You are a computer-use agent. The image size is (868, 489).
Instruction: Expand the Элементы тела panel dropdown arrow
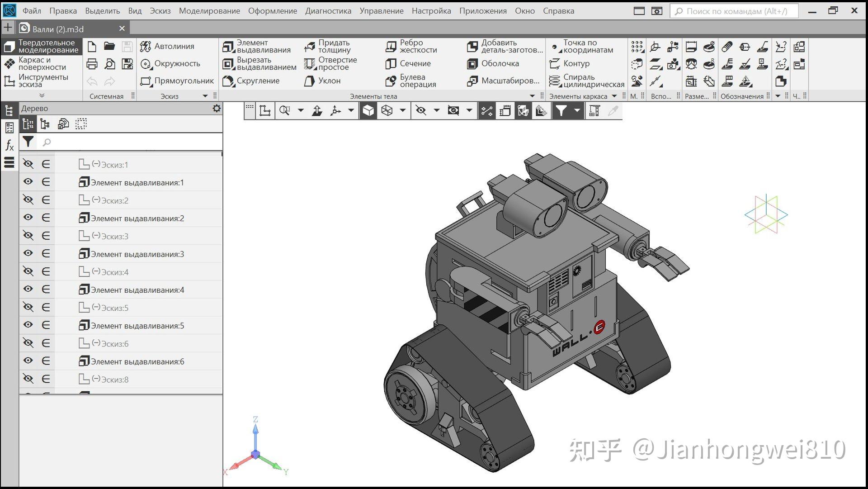532,96
